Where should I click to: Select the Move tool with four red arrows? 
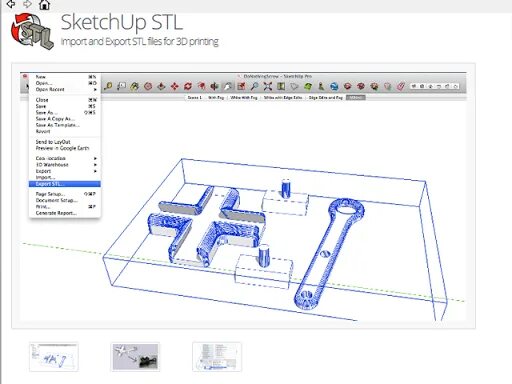175,86
